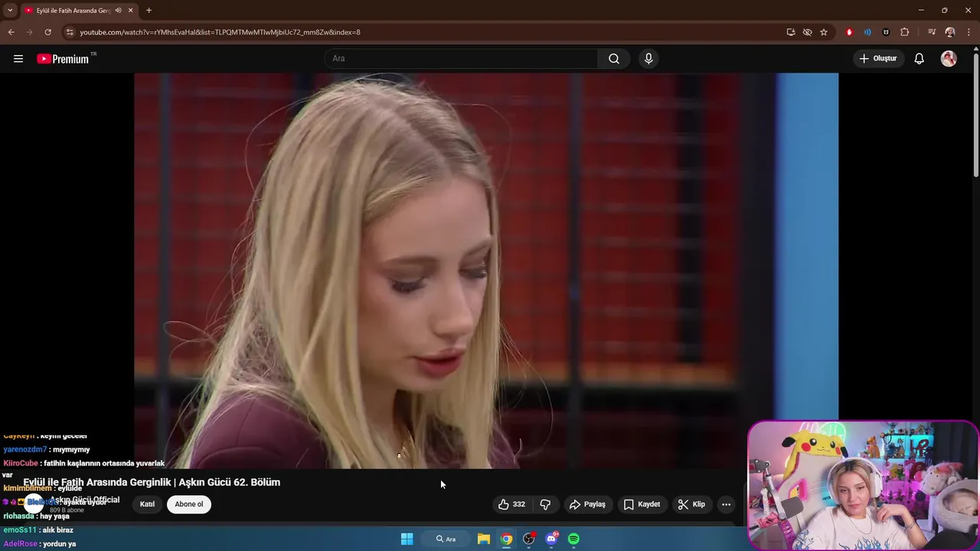Click the Paylaş share button

[587, 504]
